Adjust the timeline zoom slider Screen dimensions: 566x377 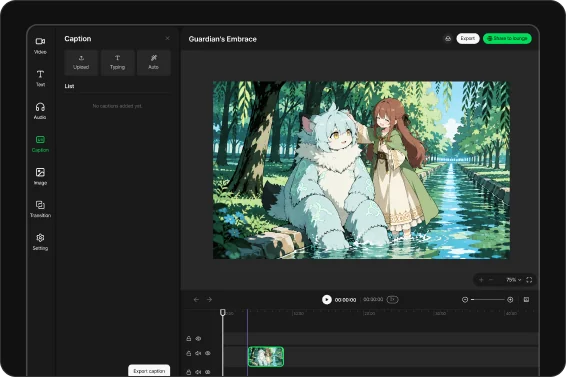[487, 299]
